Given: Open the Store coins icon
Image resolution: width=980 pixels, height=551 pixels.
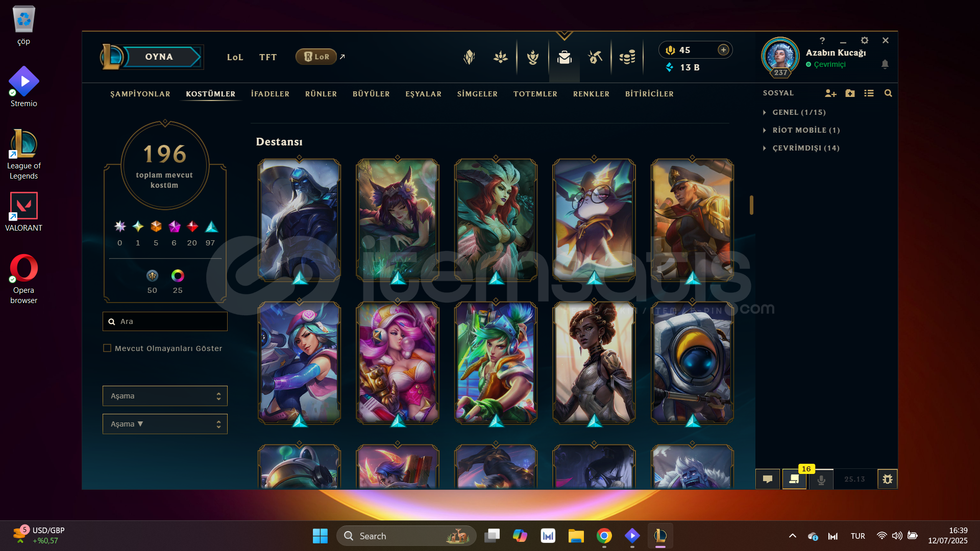Looking at the screenshot, I should tap(627, 57).
